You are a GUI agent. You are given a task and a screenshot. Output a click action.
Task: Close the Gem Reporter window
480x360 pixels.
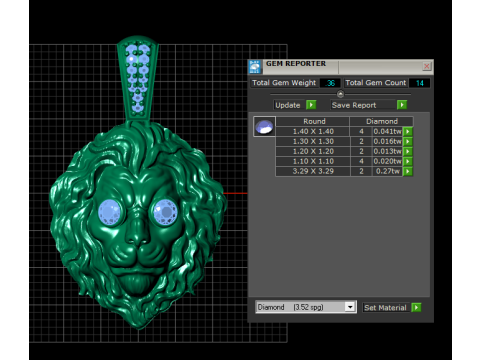click(x=426, y=66)
